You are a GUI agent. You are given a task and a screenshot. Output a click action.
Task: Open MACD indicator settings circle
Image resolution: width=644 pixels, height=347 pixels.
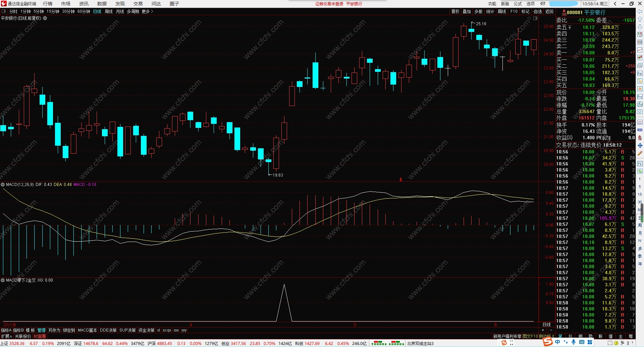click(3, 185)
